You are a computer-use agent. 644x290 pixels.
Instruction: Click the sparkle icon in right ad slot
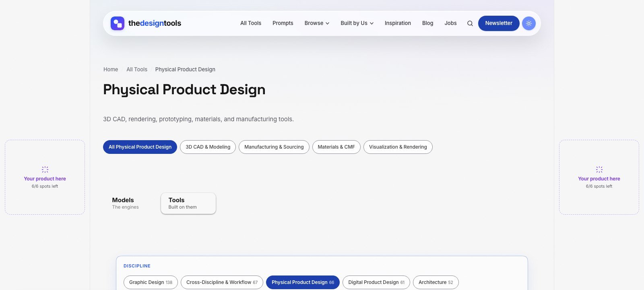tap(599, 170)
